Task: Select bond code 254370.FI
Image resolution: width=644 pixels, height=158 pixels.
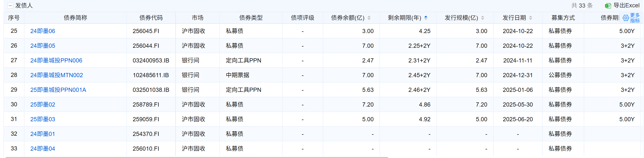Action: (146, 134)
